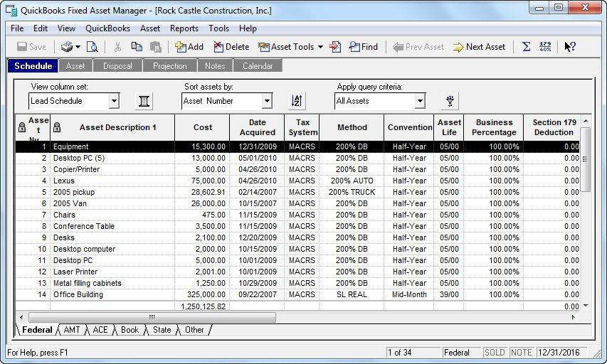The image size is (607, 364).
Task: Click the Paste toolbar icon
Action: coord(156,47)
